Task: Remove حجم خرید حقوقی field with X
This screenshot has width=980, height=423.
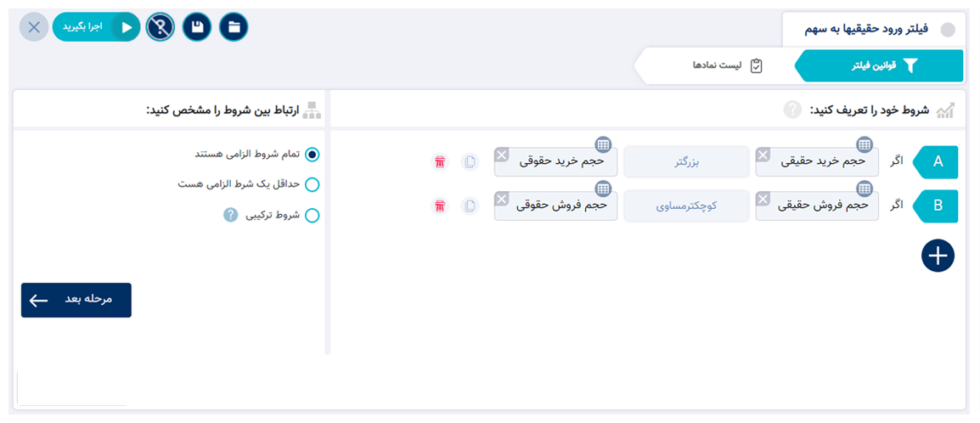Action: coord(502,155)
